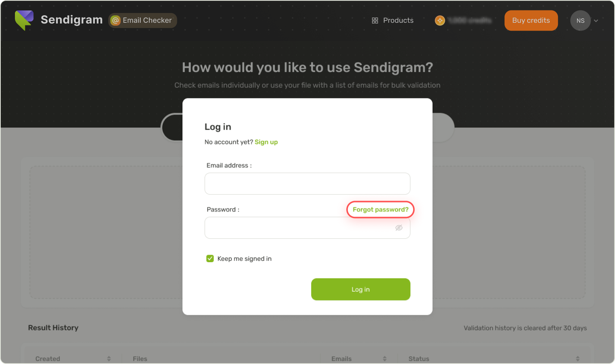This screenshot has width=615, height=364.
Task: Click the Files column header
Action: [x=140, y=359]
